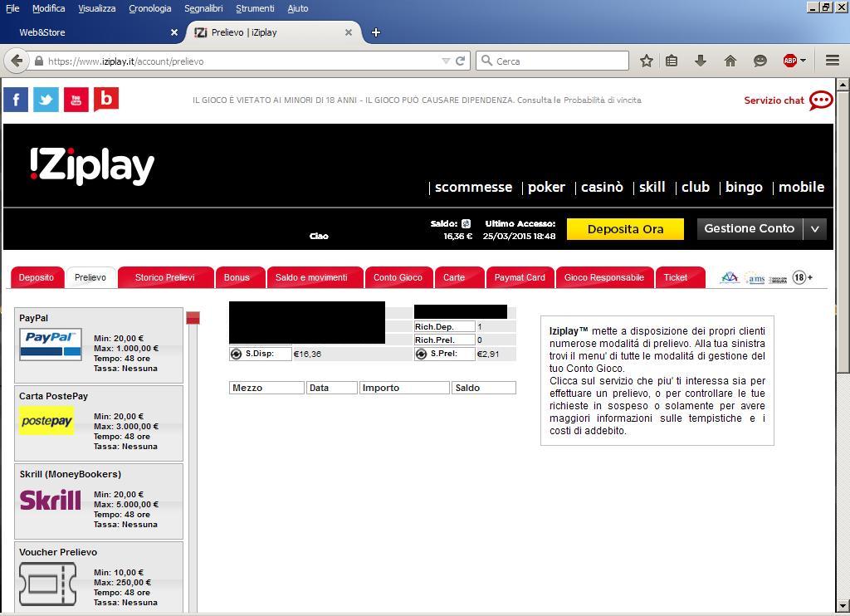Image resolution: width=850 pixels, height=616 pixels.
Task: Close the Prelievo | iZiplay tab
Action: pos(349,32)
